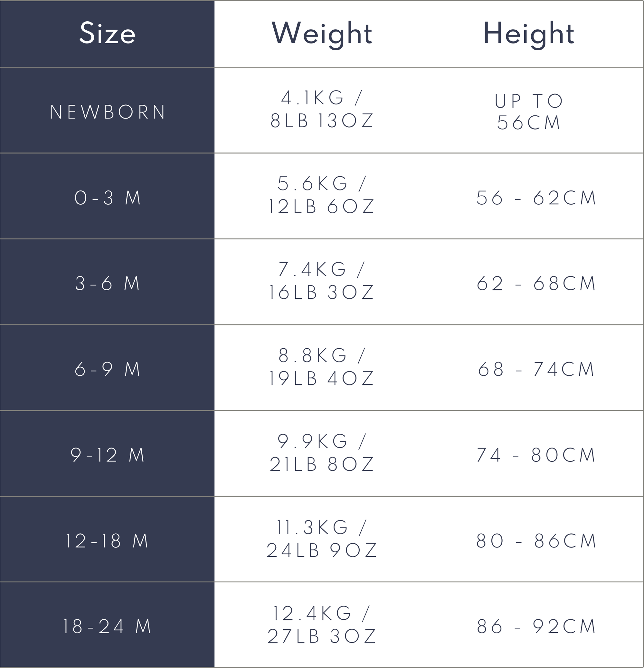This screenshot has width=644, height=668.
Task: Select the 12-18 M size cell
Action: 107,541
